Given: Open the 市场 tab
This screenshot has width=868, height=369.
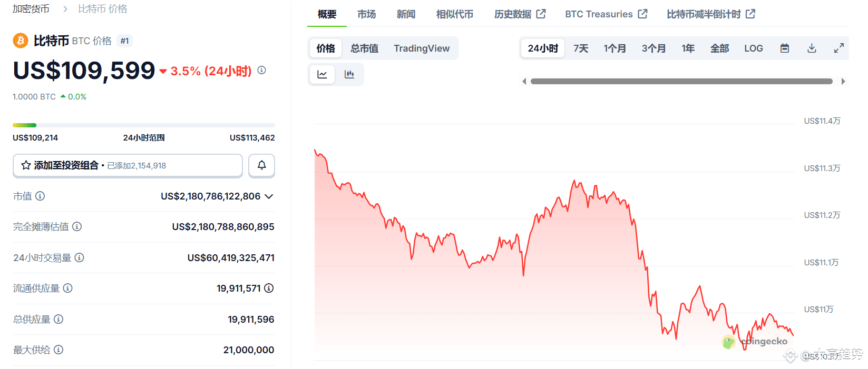Looking at the screenshot, I should [x=366, y=14].
